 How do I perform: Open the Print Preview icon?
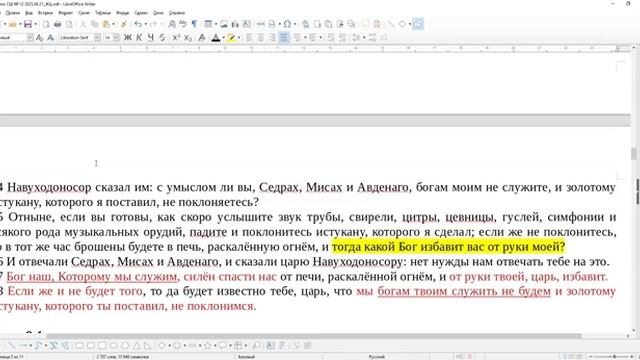click(x=69, y=24)
